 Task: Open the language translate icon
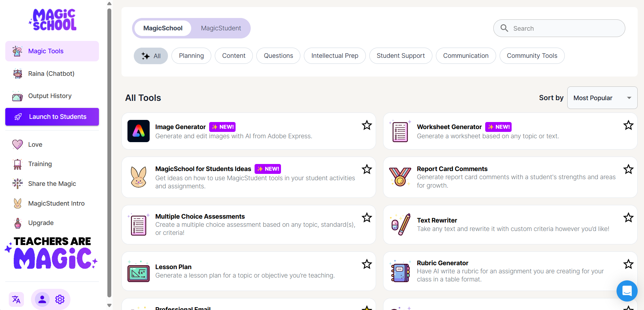[16, 299]
